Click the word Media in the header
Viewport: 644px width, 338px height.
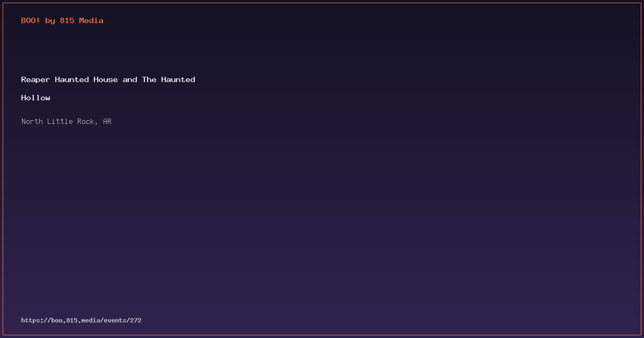91,20
